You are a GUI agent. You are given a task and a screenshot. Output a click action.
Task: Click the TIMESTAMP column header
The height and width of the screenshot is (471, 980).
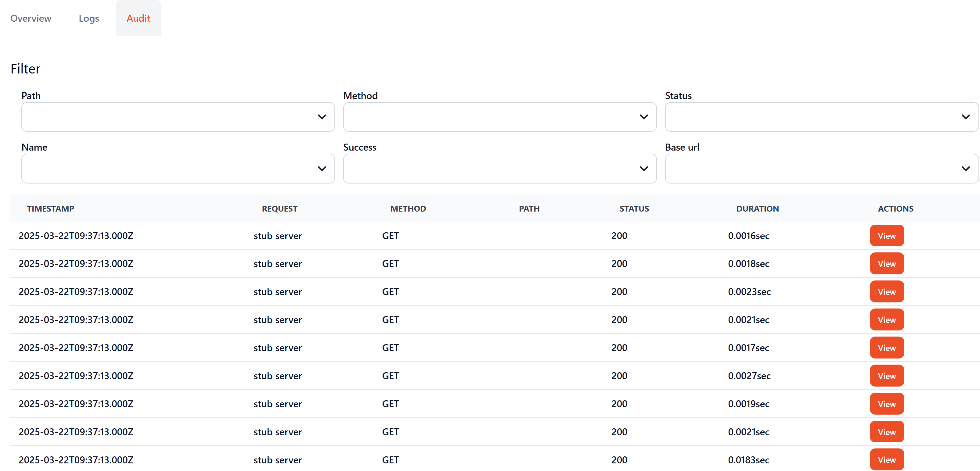(50, 208)
